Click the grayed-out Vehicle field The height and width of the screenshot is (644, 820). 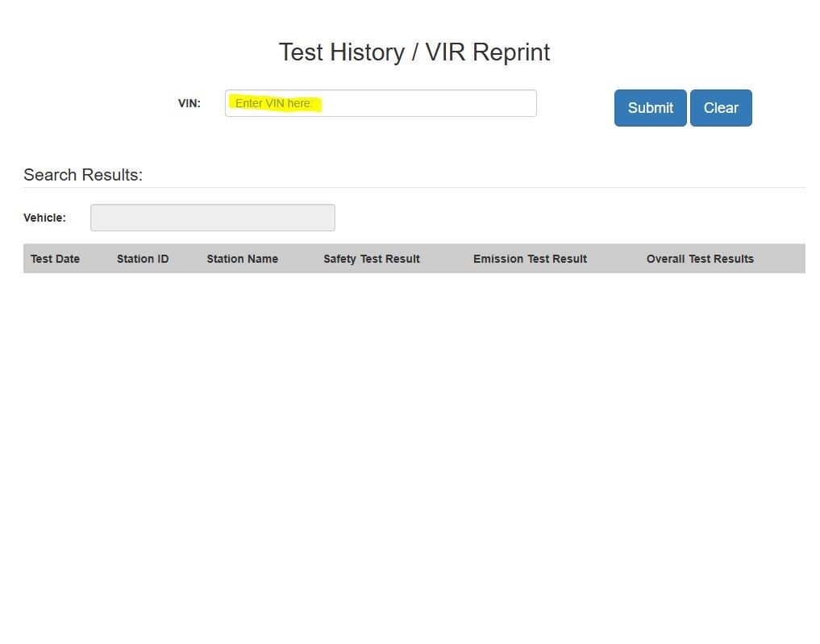coord(212,218)
